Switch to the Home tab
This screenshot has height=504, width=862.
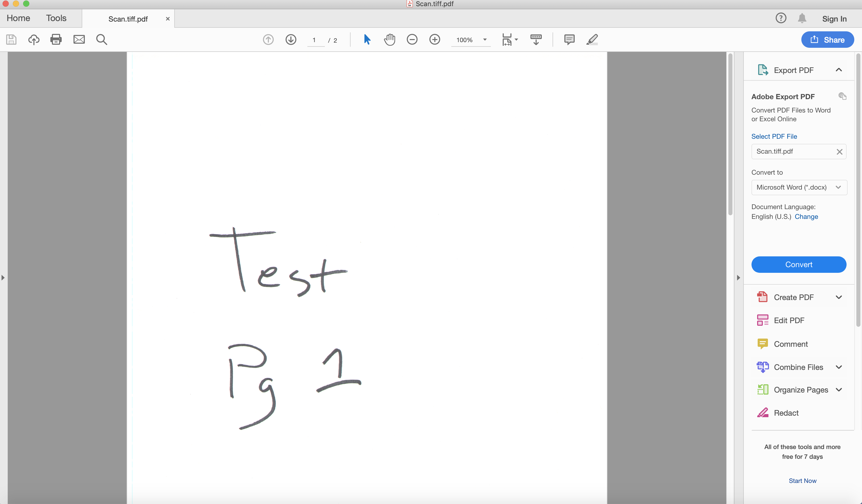tap(19, 18)
